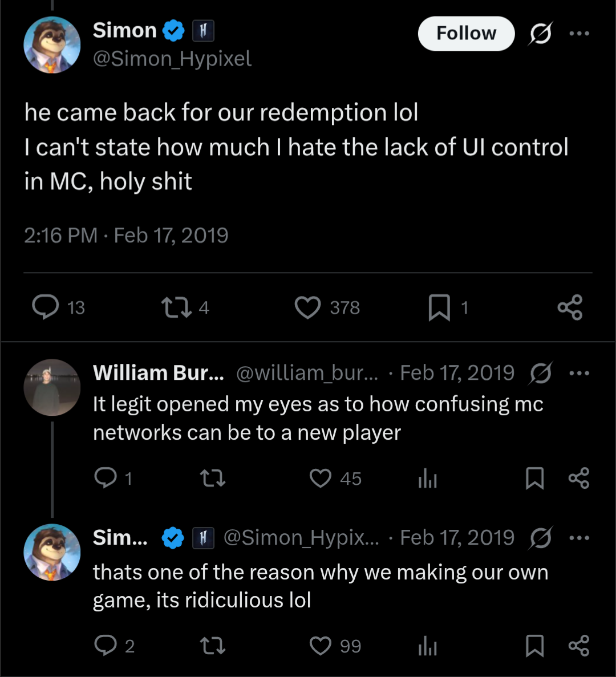
Task: Open Simon's profile picture on main tweet
Action: click(52, 45)
